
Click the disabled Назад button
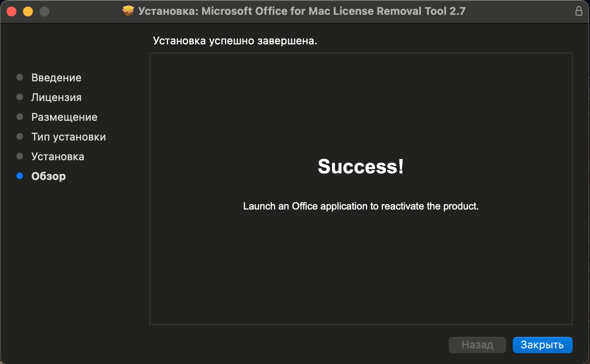(477, 345)
